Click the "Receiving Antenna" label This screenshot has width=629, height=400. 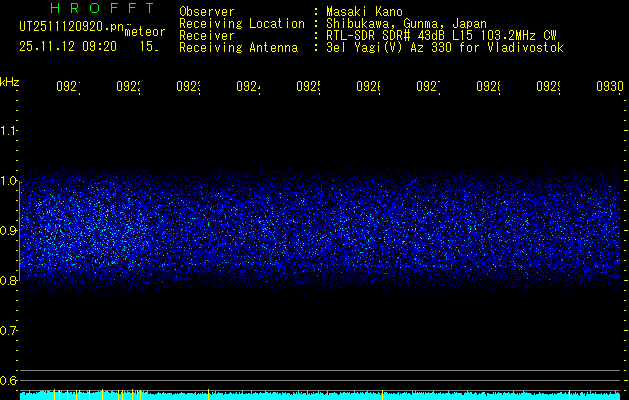(x=239, y=48)
